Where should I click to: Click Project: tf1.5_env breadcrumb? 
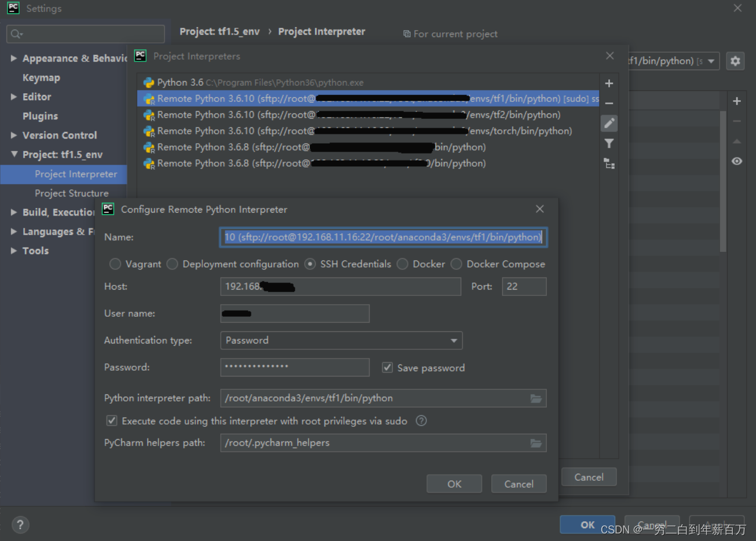pos(220,32)
